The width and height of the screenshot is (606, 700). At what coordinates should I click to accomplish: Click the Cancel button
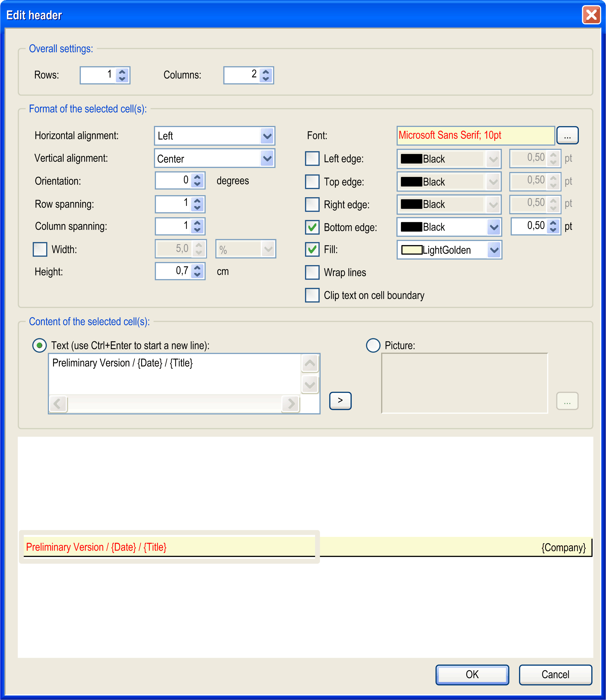555,675
